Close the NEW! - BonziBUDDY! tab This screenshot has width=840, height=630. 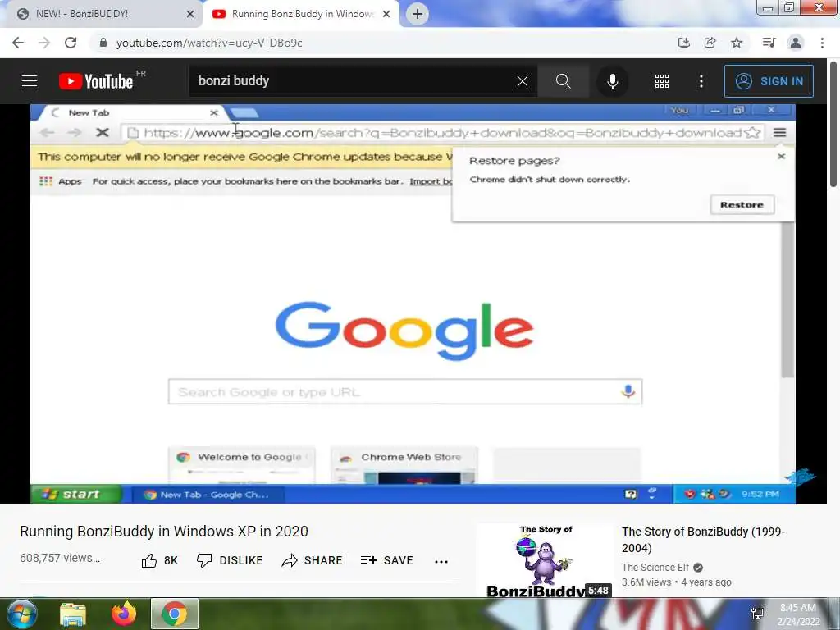(190, 14)
